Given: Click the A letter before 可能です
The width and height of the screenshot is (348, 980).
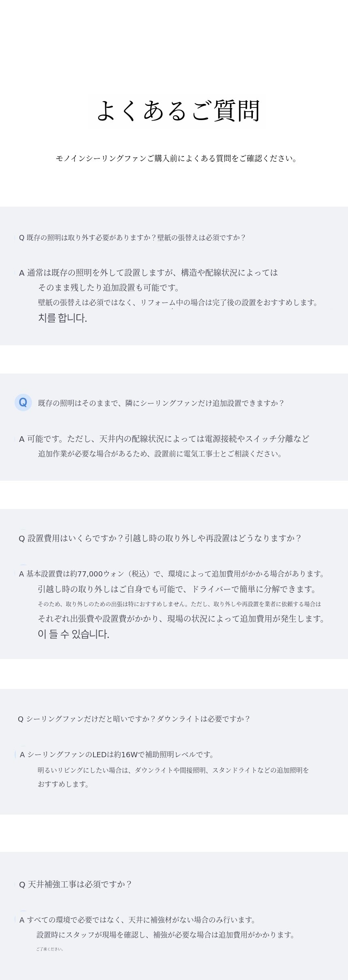Looking at the screenshot, I should (x=22, y=439).
